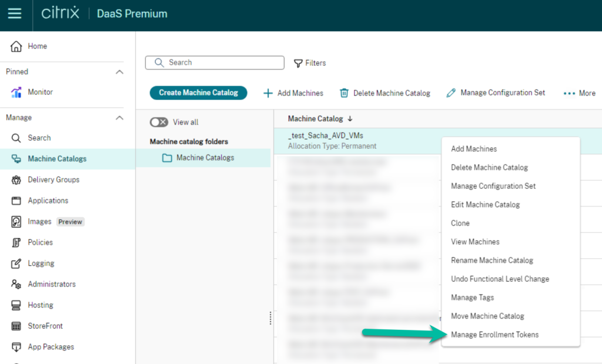The height and width of the screenshot is (364, 602).
Task: Open the hamburger navigation menu
Action: 14,14
